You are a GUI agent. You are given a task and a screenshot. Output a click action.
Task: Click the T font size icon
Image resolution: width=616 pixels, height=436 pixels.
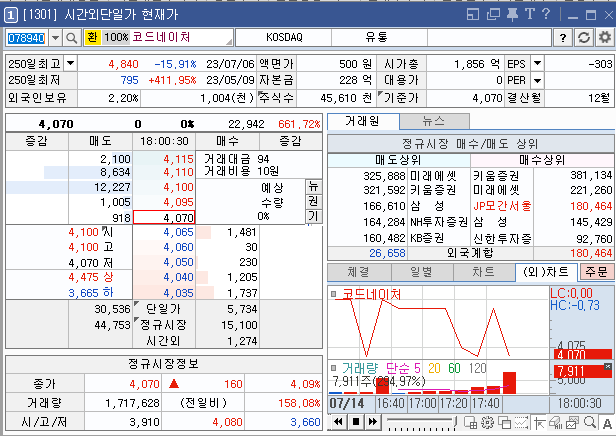tap(530, 14)
